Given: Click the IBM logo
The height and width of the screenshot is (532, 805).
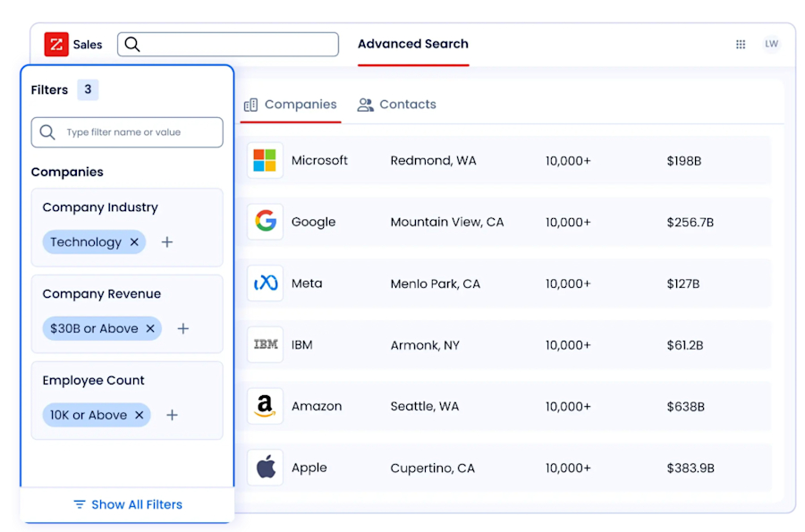Looking at the screenshot, I should (x=265, y=345).
